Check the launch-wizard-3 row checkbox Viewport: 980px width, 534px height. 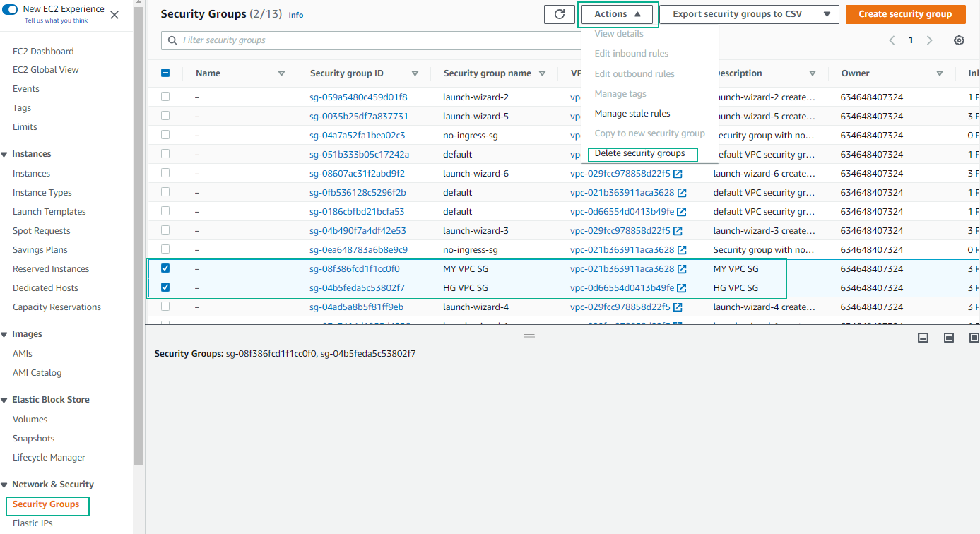point(165,230)
